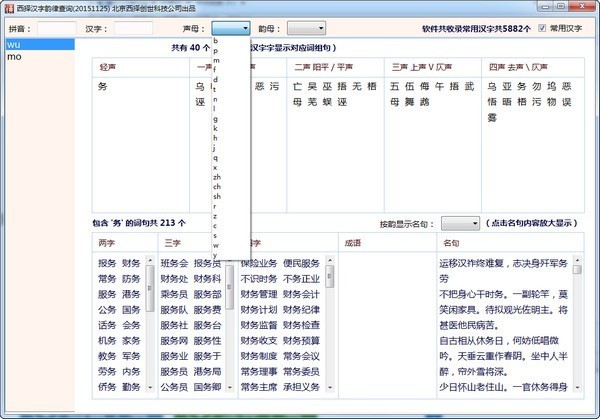Click 班务会 in the 三字 list
Viewport: 600px width, 419px height.
point(174,263)
